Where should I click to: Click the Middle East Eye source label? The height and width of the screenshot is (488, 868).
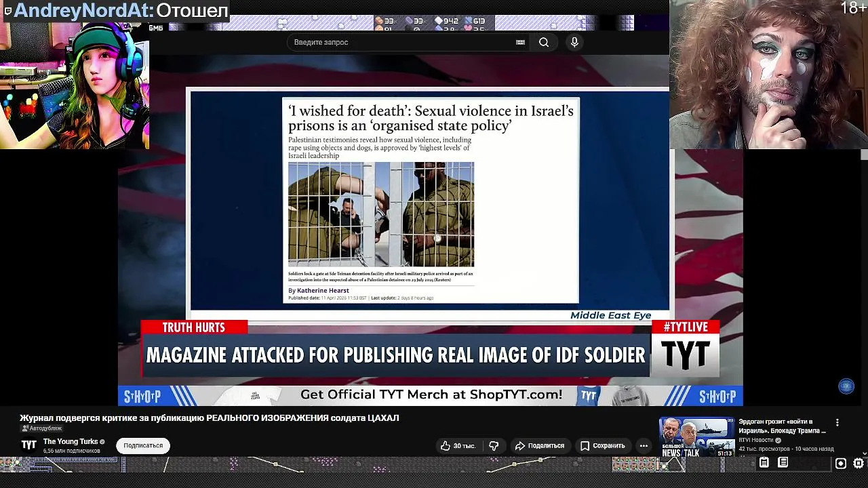[610, 315]
